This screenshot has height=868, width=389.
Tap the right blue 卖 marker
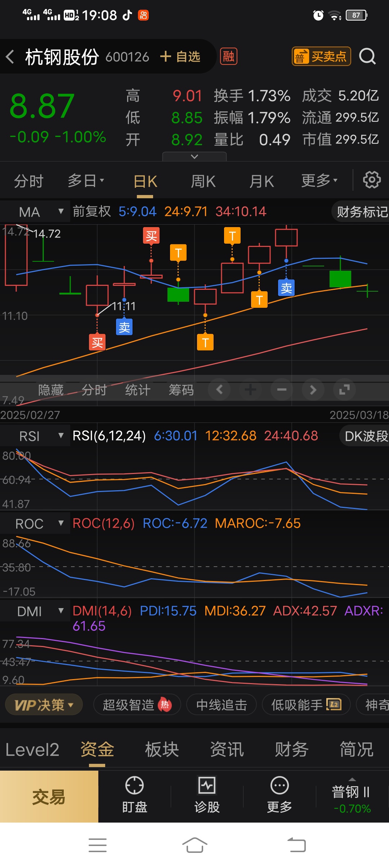pos(286,288)
